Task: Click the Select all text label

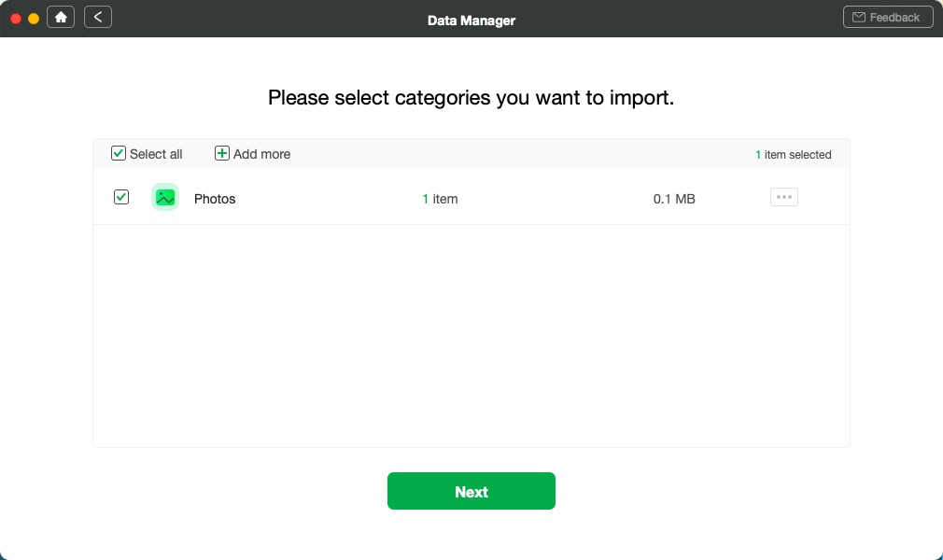Action: pyautogui.click(x=156, y=154)
